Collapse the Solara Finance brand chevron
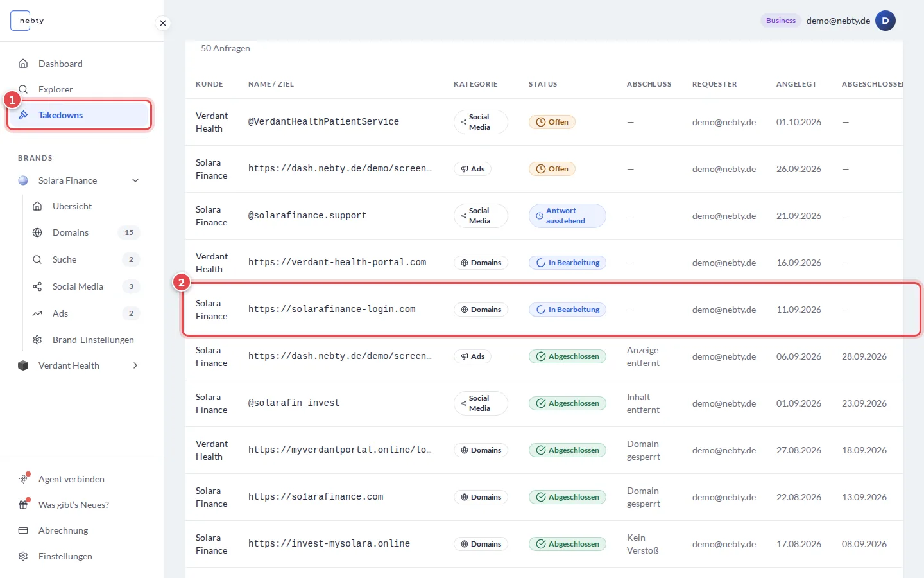Screen dimensions: 924x578 point(135,180)
